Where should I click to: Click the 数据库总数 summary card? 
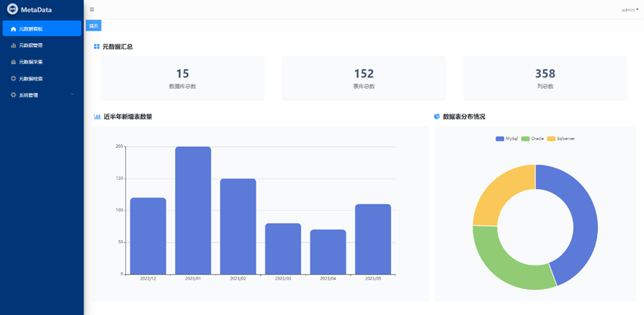183,78
